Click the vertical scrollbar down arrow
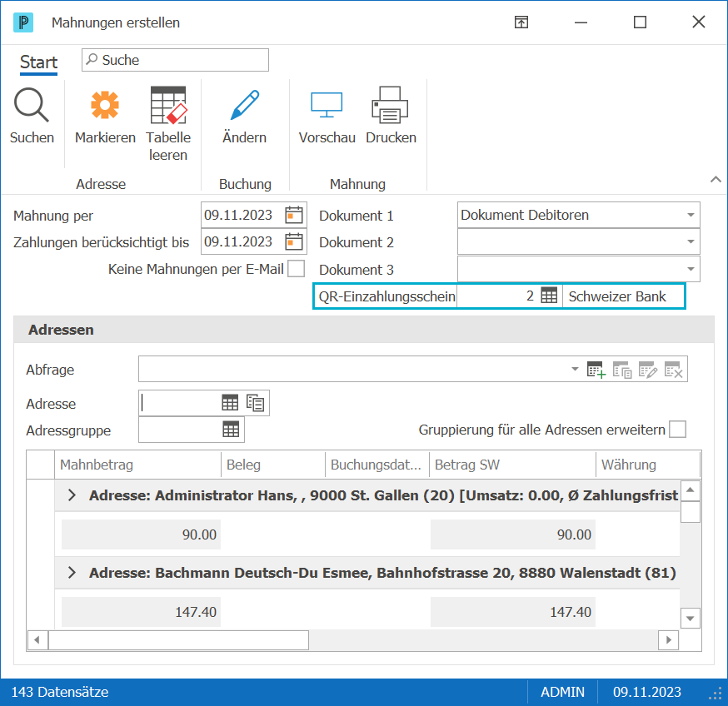Screen dimensions: 728x706 tap(691, 619)
